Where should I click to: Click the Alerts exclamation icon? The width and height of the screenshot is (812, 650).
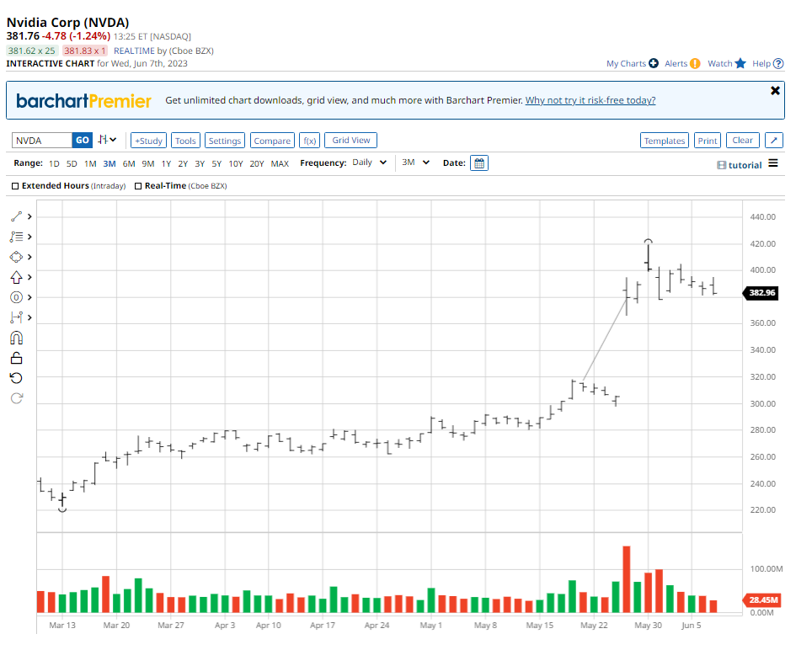tap(695, 63)
